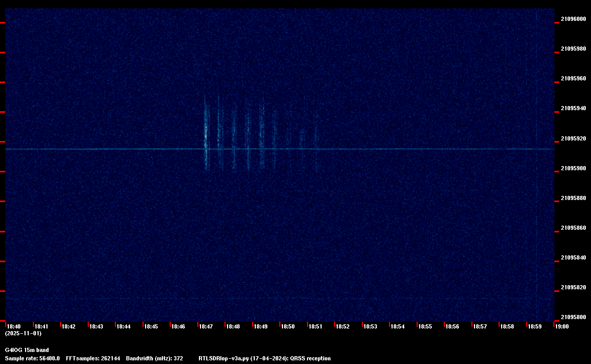Image resolution: width=591 pixels, height=364 pixels.
Task: Click the 21095880 frequency label
Action: pos(574,198)
